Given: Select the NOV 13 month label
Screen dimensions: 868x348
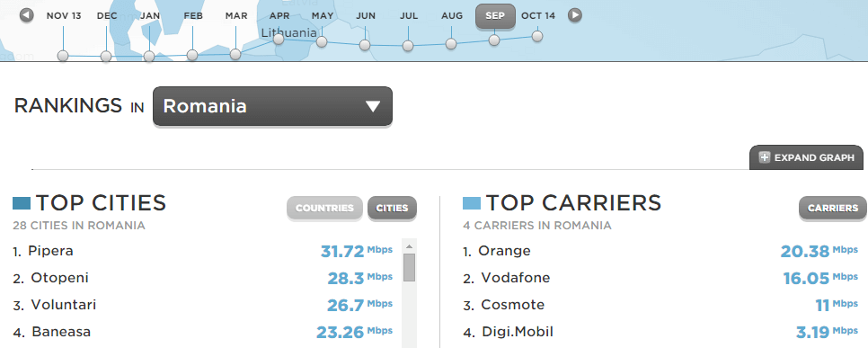Looking at the screenshot, I should 64,15.
